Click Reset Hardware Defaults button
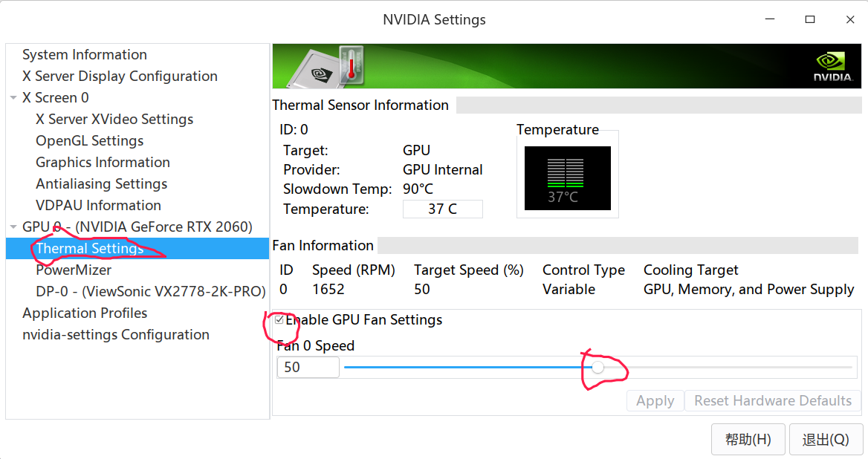The width and height of the screenshot is (868, 459). tap(772, 401)
